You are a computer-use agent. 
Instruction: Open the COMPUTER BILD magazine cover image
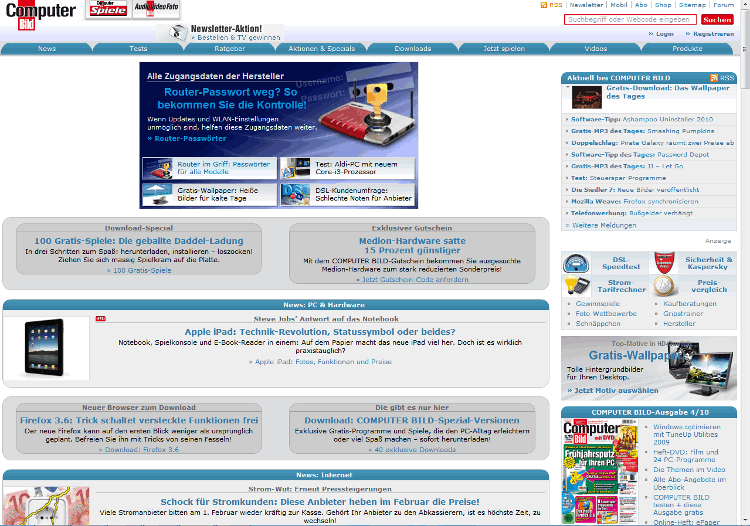tap(600, 471)
